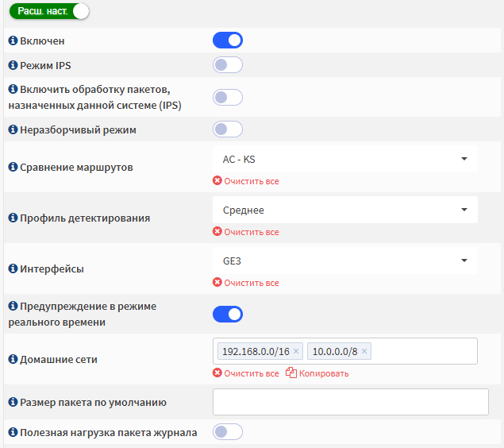Open info icon for Сравнение маршрутов
Viewport: 504px width, 448px height.
(13, 167)
